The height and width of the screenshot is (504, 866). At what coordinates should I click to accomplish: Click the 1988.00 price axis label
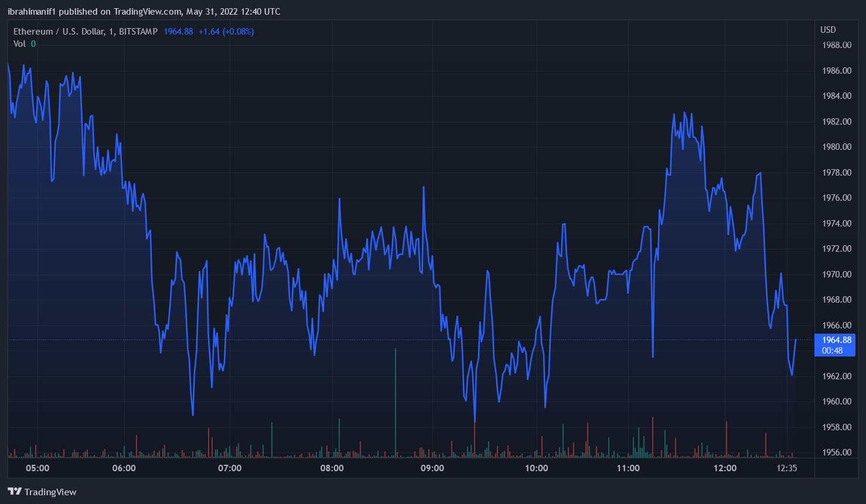tap(837, 45)
